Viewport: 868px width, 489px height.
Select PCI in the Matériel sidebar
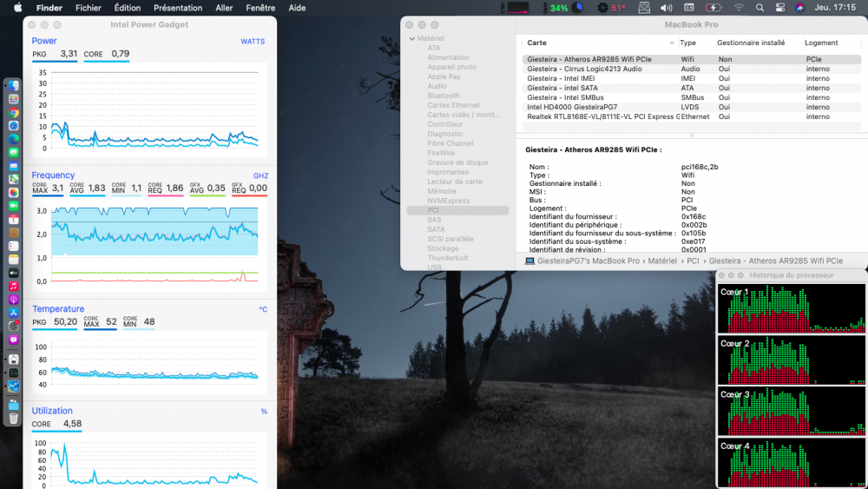(x=457, y=210)
